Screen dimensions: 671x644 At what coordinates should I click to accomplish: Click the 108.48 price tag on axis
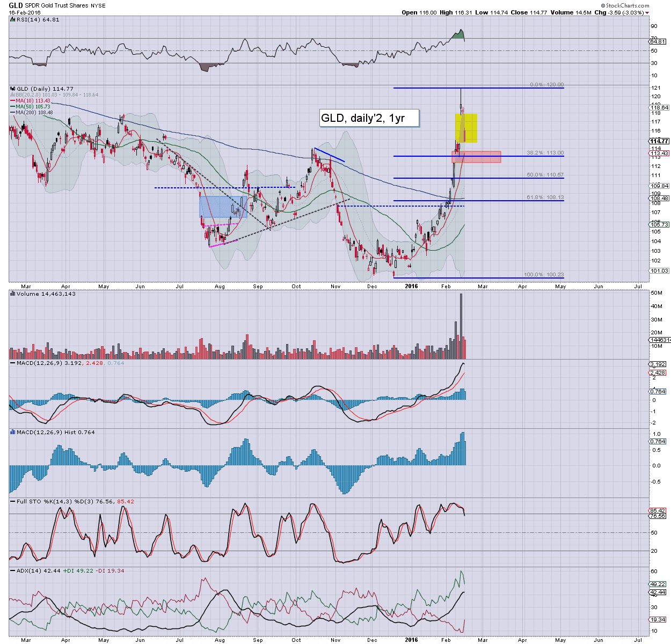coord(659,198)
